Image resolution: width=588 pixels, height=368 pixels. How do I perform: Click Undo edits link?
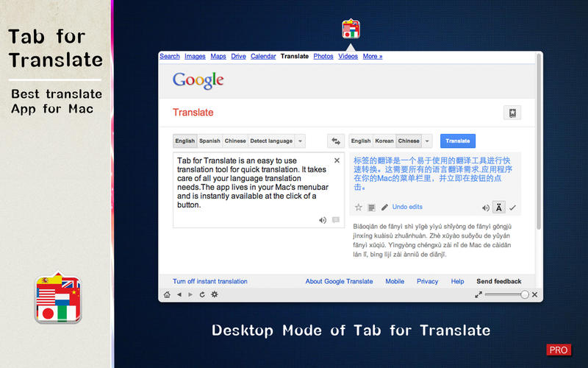pos(407,207)
